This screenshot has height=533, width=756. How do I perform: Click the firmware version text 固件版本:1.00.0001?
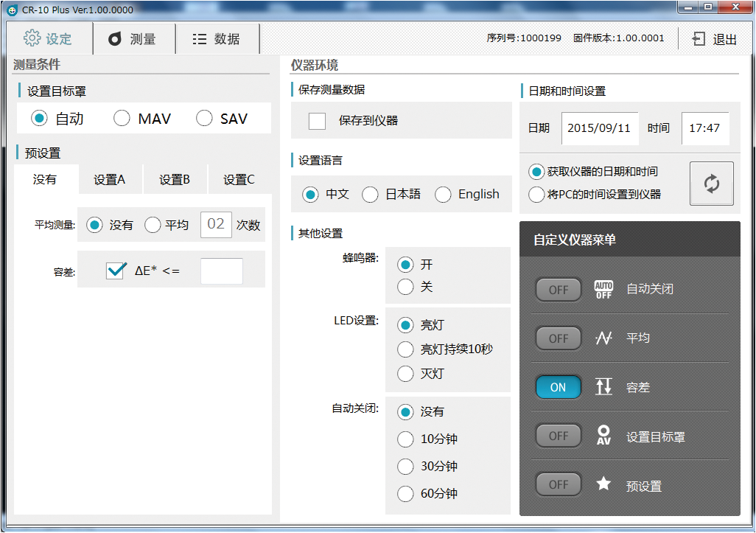(x=619, y=38)
